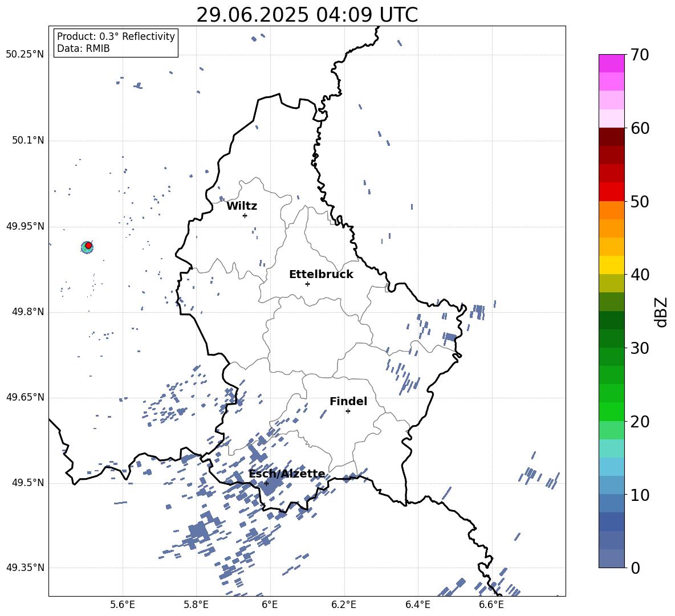Click the 49.35°N latitude label
675x616 pixels.
pyautogui.click(x=25, y=568)
